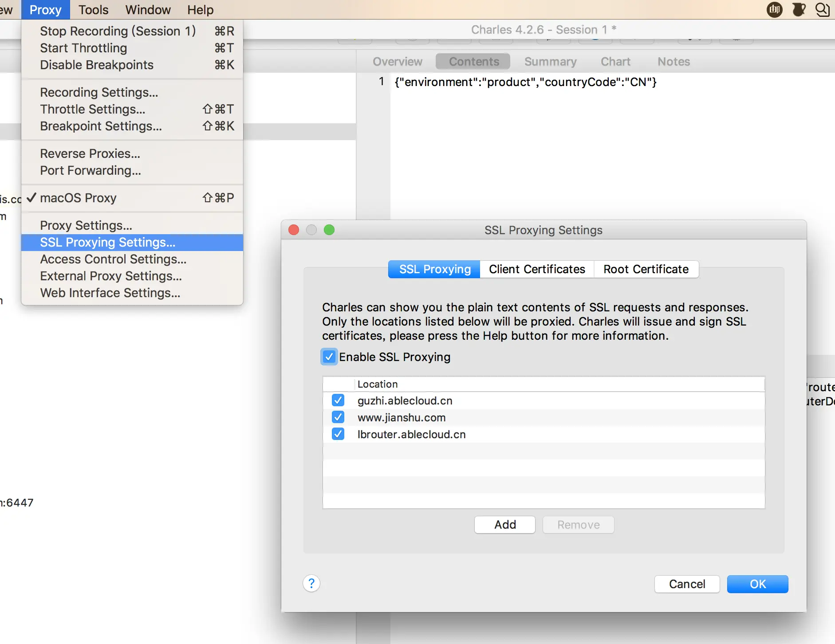Viewport: 835px width, 644px height.
Task: Uncheck the www.jianshu.com location
Action: (x=338, y=417)
